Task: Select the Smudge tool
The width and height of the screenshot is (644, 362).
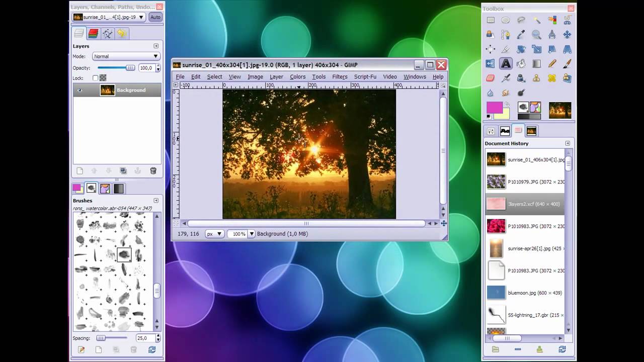Action: 506,93
